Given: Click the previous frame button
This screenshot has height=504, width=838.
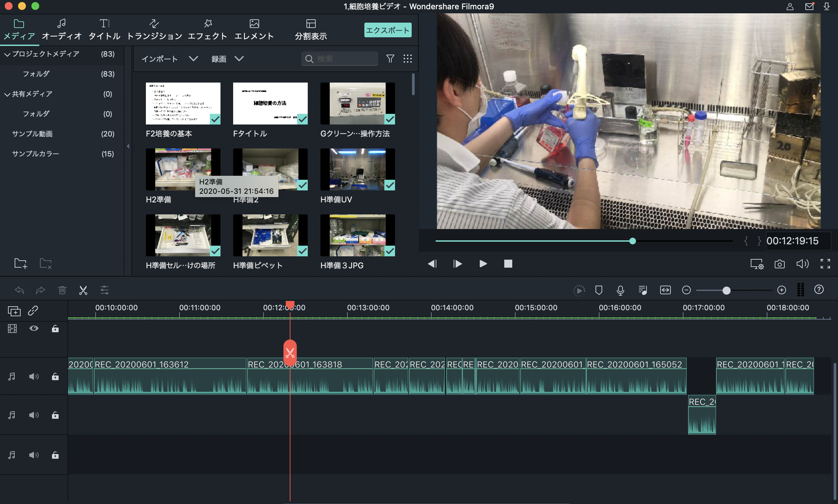Looking at the screenshot, I should pos(432,264).
